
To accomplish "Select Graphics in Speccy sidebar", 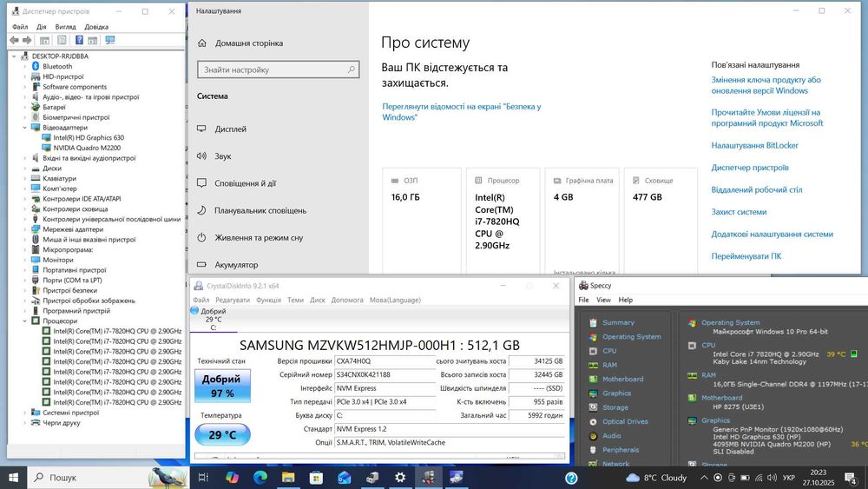I will coord(616,393).
